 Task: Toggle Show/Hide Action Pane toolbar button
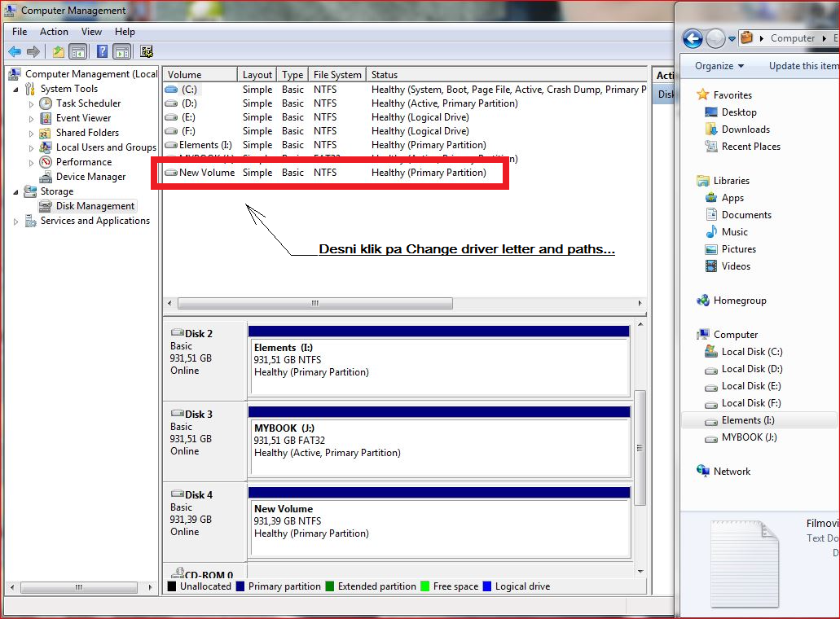point(122,52)
